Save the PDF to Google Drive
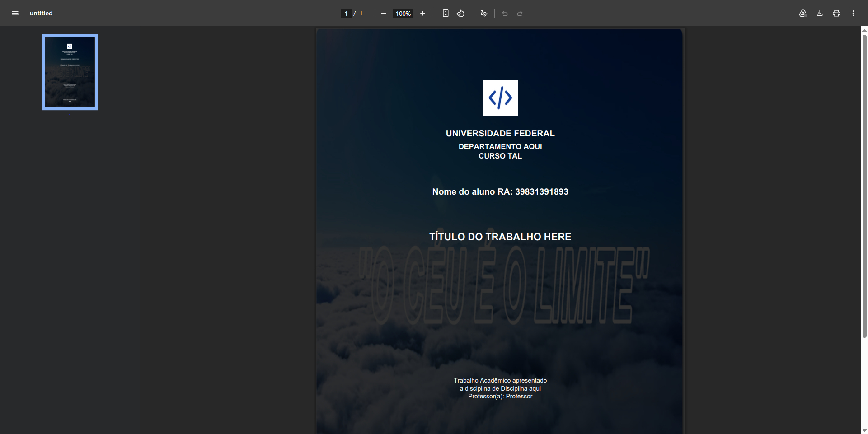The height and width of the screenshot is (434, 868). coord(803,14)
